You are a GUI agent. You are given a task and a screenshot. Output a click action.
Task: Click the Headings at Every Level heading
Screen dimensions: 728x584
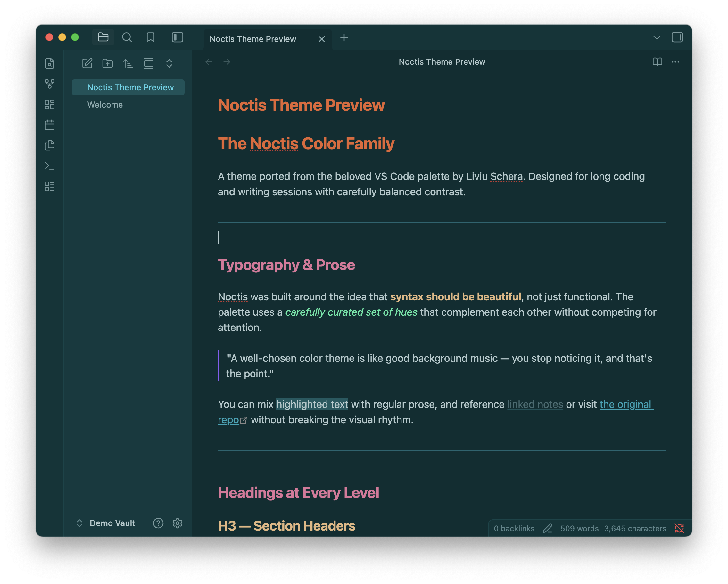coord(299,493)
